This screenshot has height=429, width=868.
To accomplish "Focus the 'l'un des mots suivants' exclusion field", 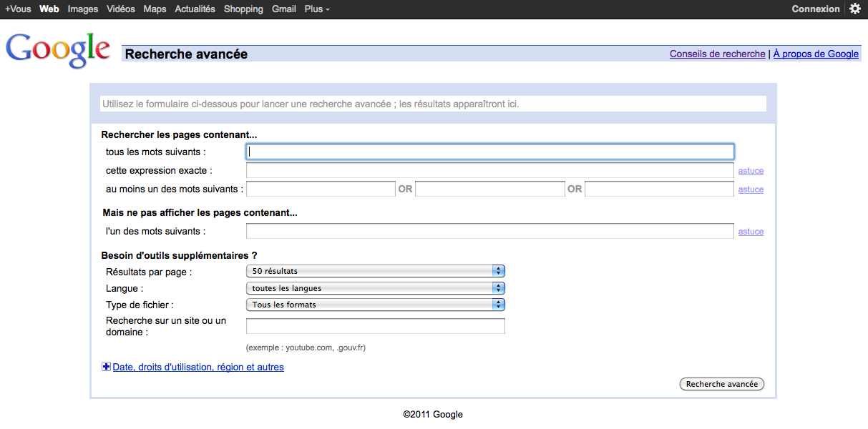I will pyautogui.click(x=490, y=232).
